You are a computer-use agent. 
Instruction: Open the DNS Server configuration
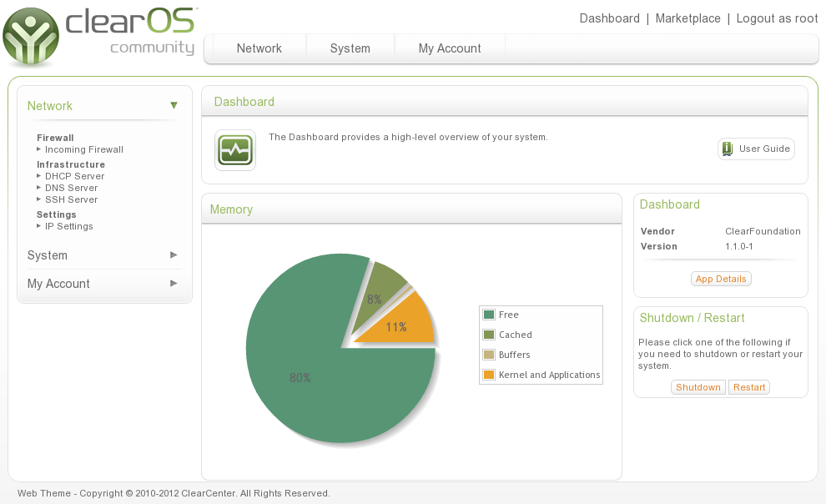(71, 188)
